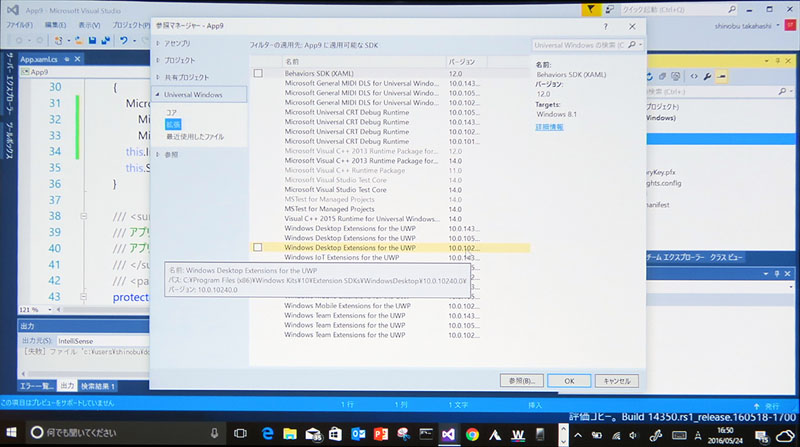The image size is (800, 447).
Task: Open the 出力元 IntelliSense source dropdown
Action: coord(102,341)
